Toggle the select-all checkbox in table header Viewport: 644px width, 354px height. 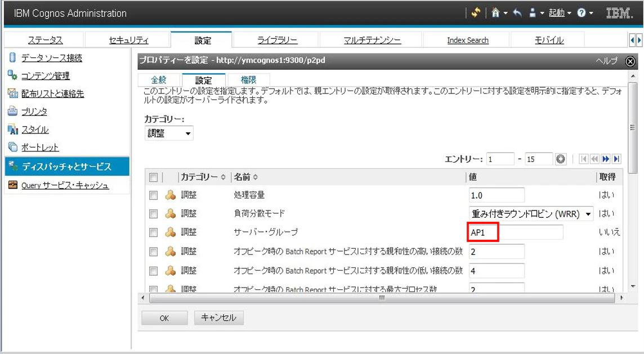pos(153,177)
